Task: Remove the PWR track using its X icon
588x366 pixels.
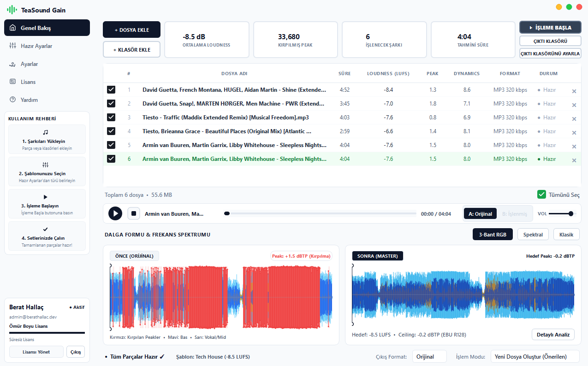Action: tap(574, 105)
